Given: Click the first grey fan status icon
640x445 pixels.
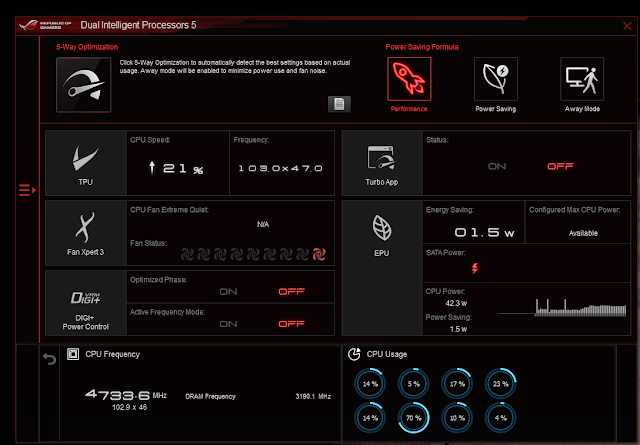Looking at the screenshot, I should [x=187, y=254].
